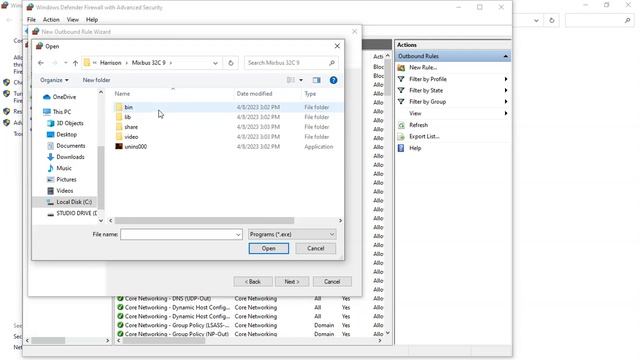The width and height of the screenshot is (640, 360).
Task: Select the Core Networking - Group Policy (LSASS rule
Action: pos(177,325)
